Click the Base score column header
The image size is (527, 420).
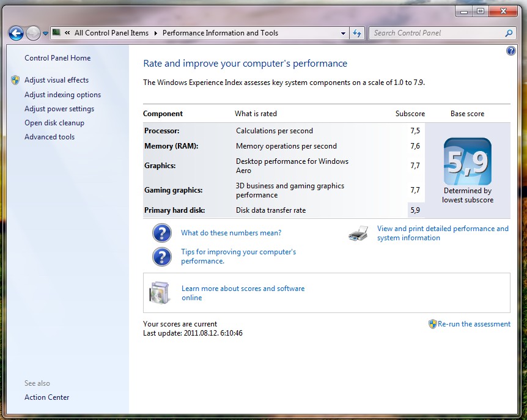(x=467, y=114)
